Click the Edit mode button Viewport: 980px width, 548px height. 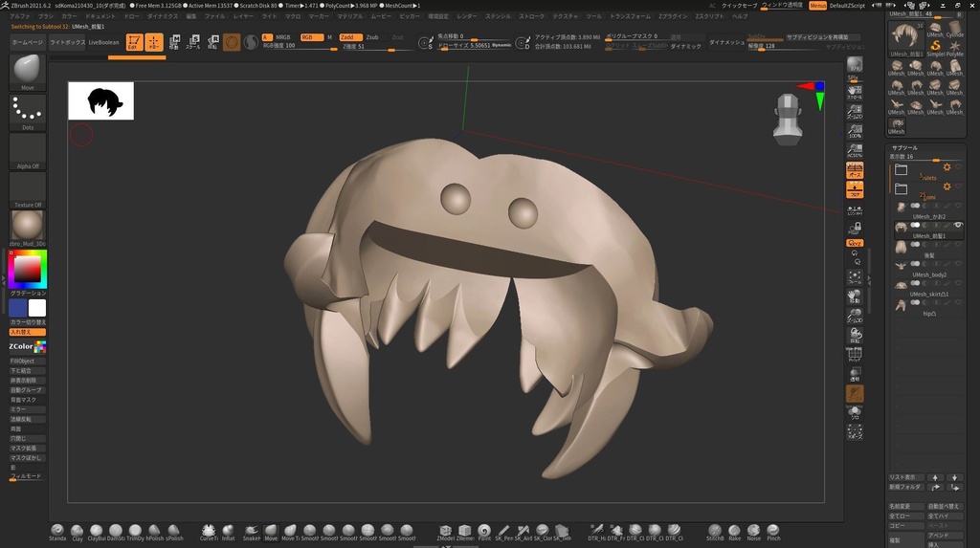pyautogui.click(x=134, y=42)
